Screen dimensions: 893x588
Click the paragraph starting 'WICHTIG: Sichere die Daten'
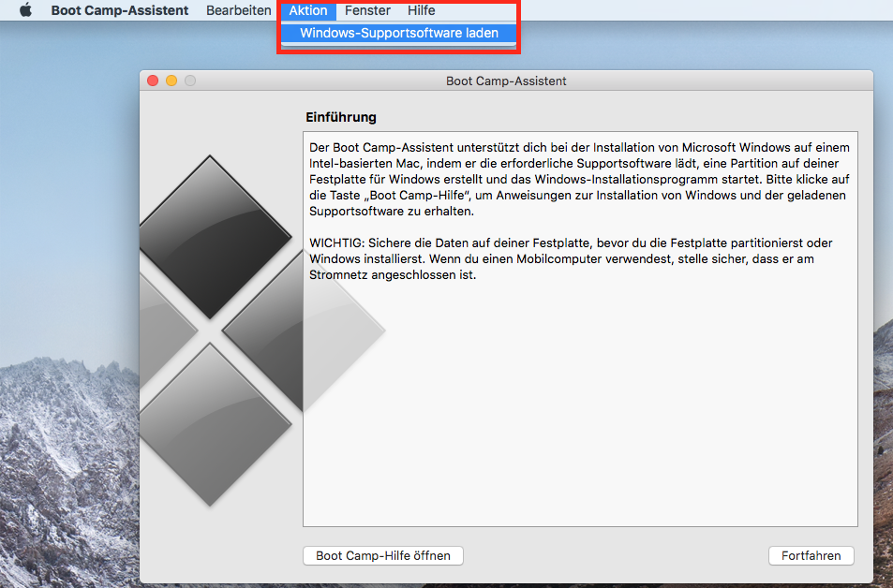pyautogui.click(x=571, y=259)
